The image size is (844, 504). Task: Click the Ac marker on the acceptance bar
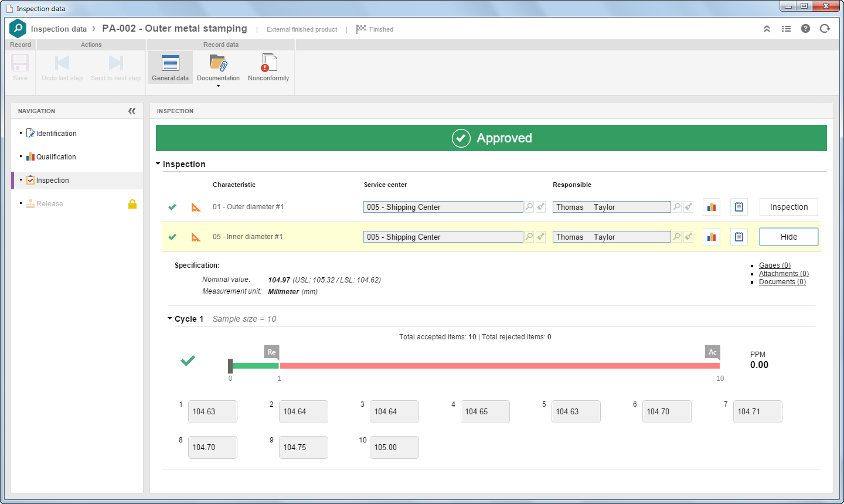[x=713, y=352]
